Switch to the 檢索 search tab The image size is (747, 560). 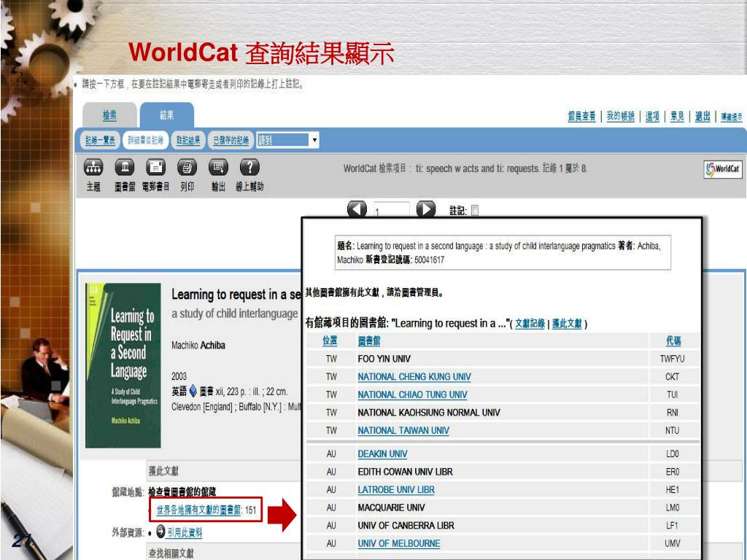click(109, 114)
